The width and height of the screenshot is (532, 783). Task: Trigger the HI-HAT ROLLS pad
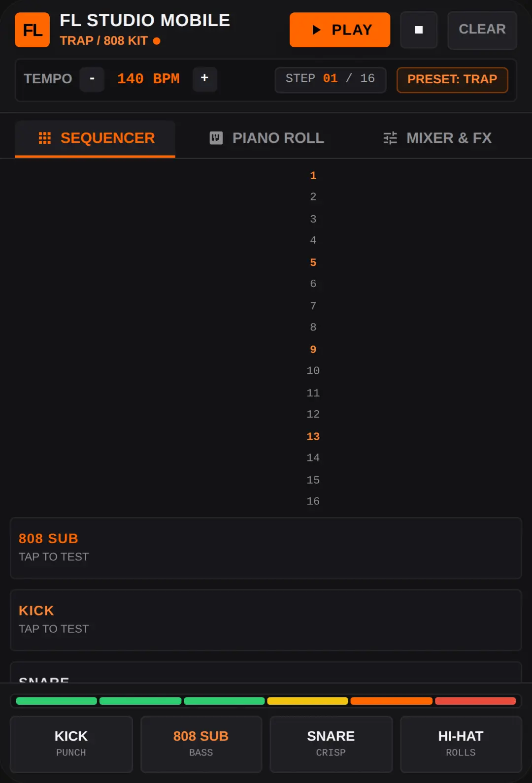pyautogui.click(x=461, y=744)
